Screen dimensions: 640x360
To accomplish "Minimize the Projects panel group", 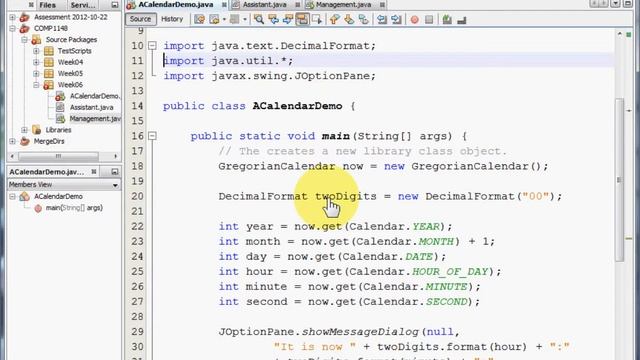I will click(x=114, y=5).
